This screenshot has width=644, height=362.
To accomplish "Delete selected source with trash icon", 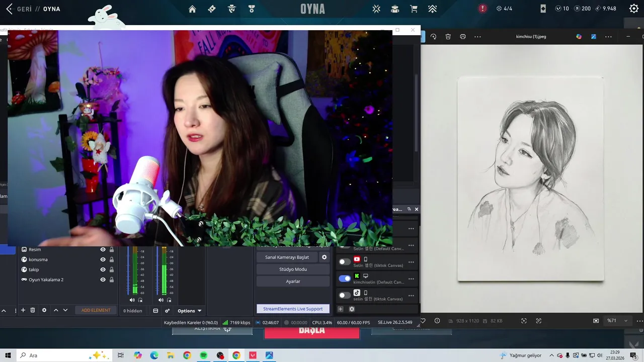I will [33, 310].
